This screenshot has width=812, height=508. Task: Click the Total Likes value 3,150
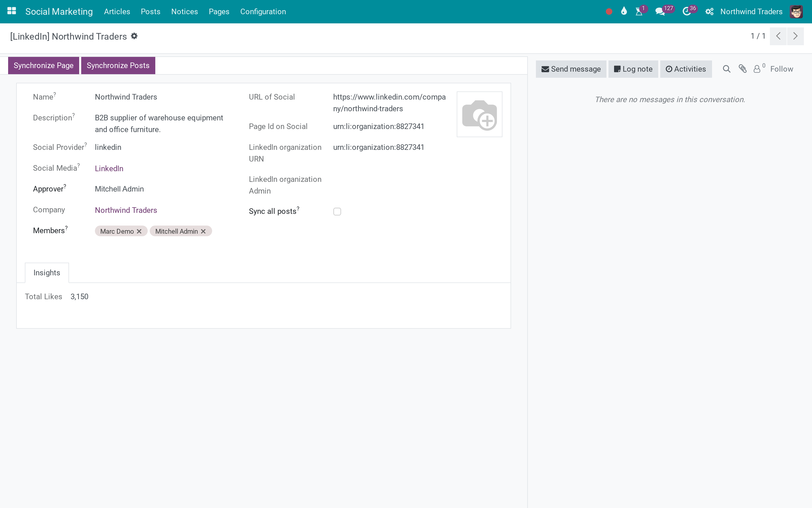(x=79, y=297)
